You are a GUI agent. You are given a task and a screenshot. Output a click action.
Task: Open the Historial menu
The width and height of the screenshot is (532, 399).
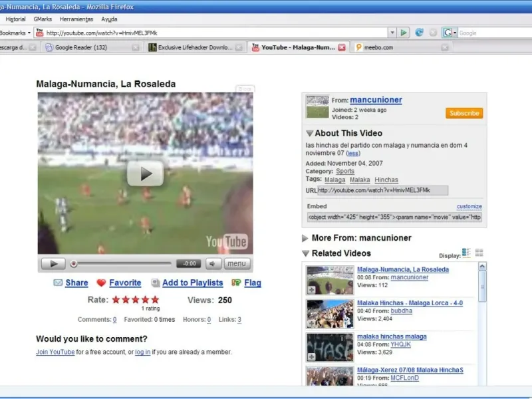15,19
